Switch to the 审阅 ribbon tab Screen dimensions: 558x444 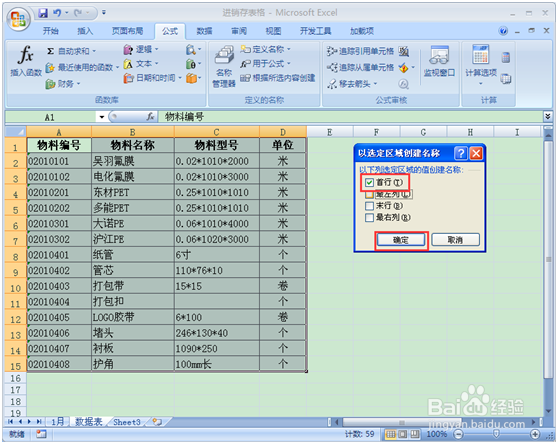[239, 31]
